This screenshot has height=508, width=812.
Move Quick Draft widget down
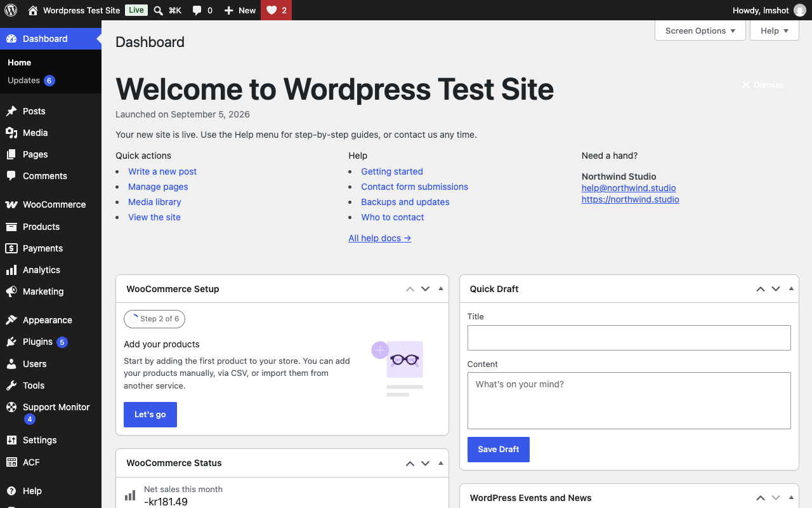coord(776,289)
